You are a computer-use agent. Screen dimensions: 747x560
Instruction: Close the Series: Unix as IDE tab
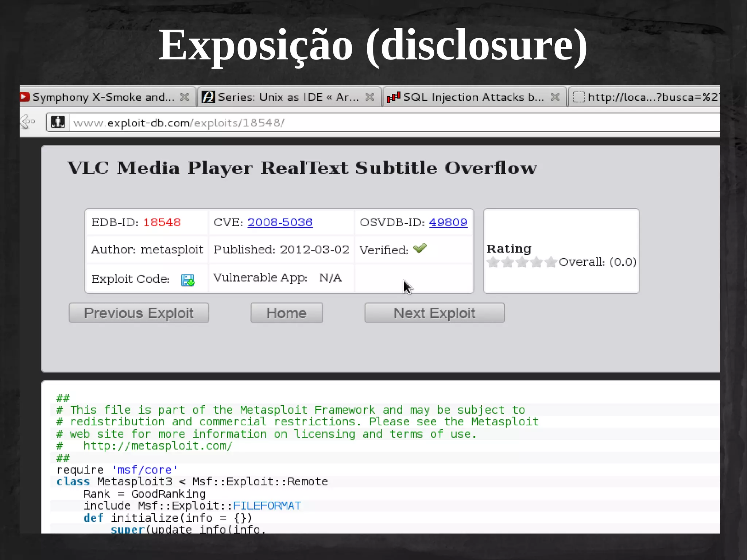pyautogui.click(x=370, y=97)
